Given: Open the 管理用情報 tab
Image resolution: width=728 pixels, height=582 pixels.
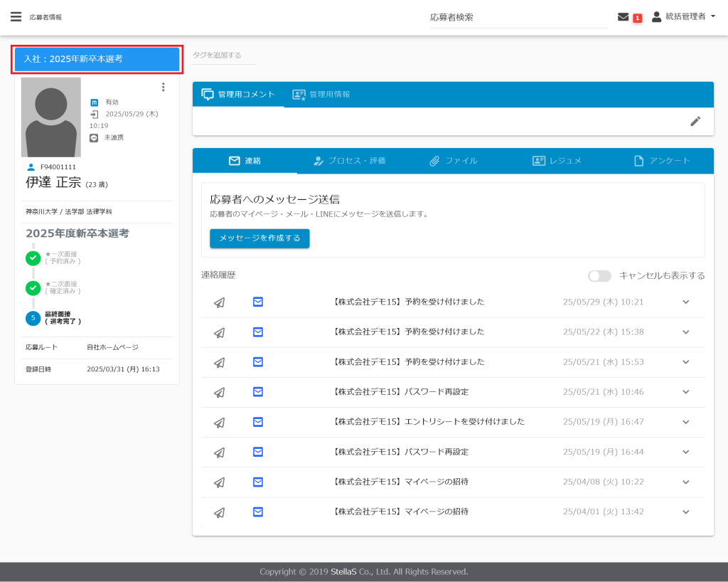Looking at the screenshot, I should [321, 95].
